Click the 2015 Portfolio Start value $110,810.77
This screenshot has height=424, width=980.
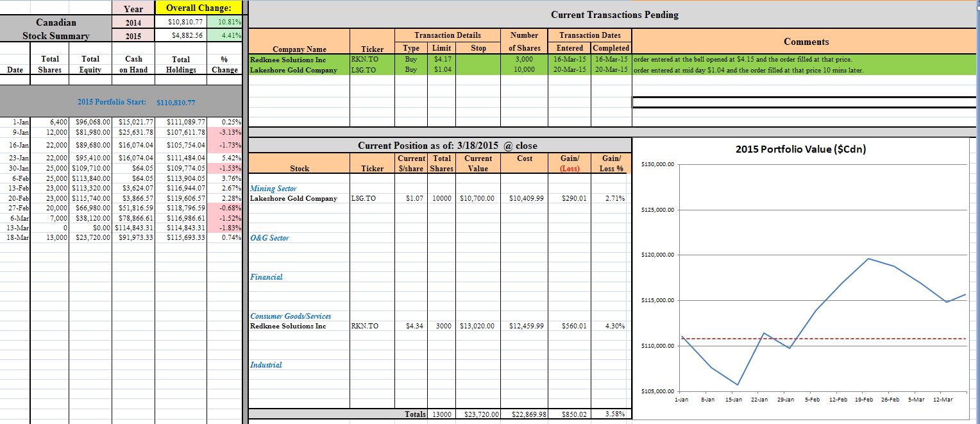coord(176,103)
